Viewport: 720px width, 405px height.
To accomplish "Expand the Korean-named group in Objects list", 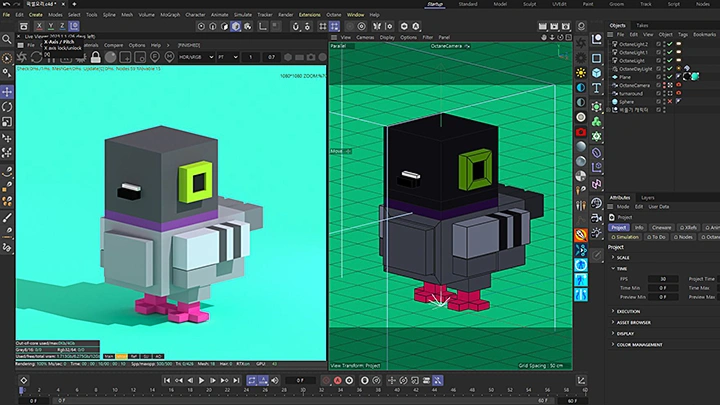I will coord(609,110).
